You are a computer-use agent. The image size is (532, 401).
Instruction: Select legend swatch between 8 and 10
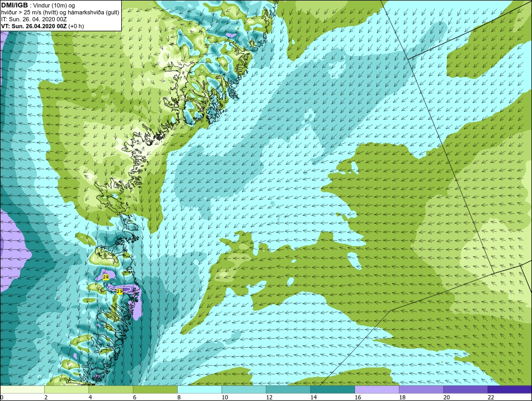click(x=199, y=389)
